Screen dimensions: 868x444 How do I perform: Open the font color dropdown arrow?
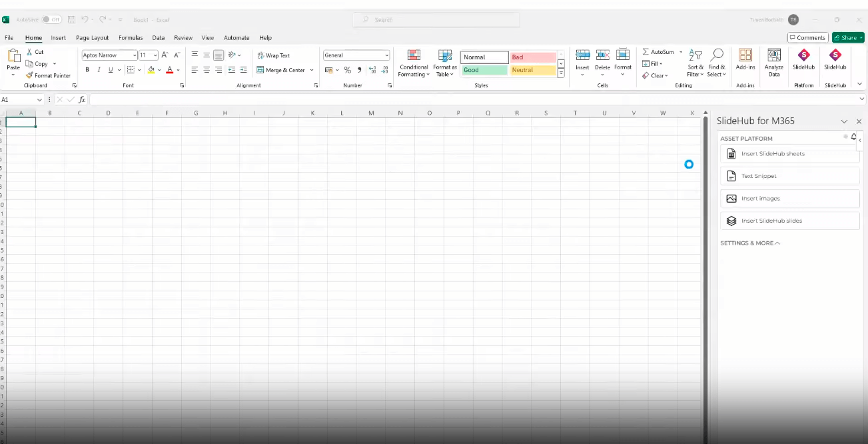coord(179,70)
